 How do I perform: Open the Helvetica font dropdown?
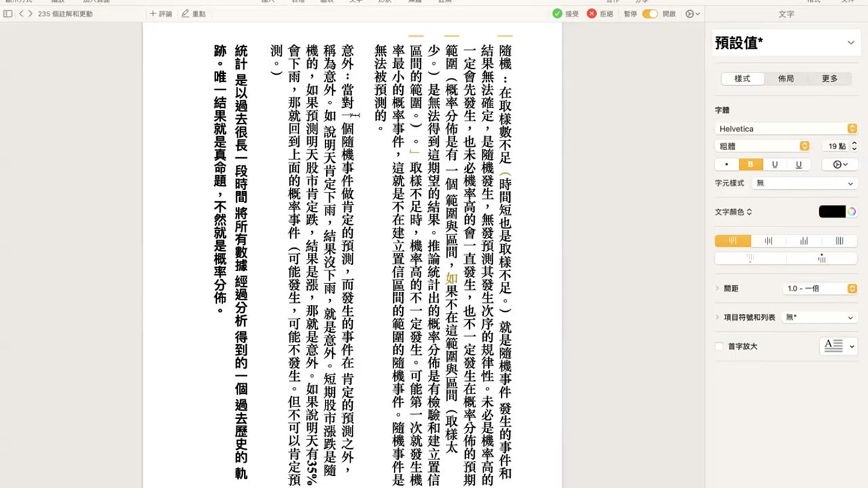(787, 129)
